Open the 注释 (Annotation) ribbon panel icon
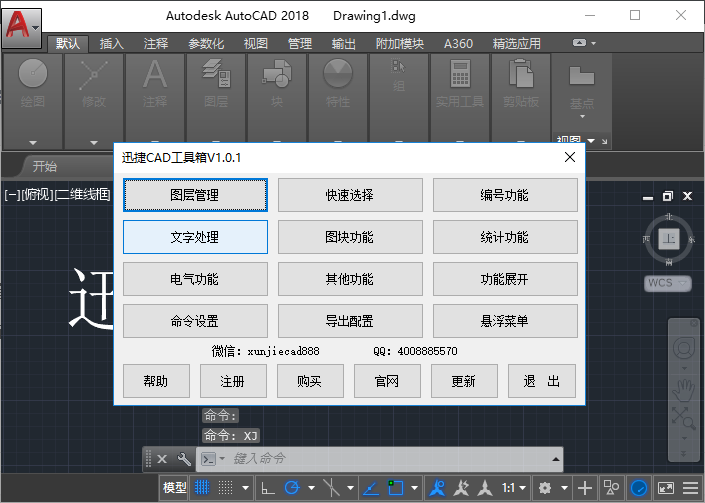This screenshot has height=503, width=705. pos(155,74)
